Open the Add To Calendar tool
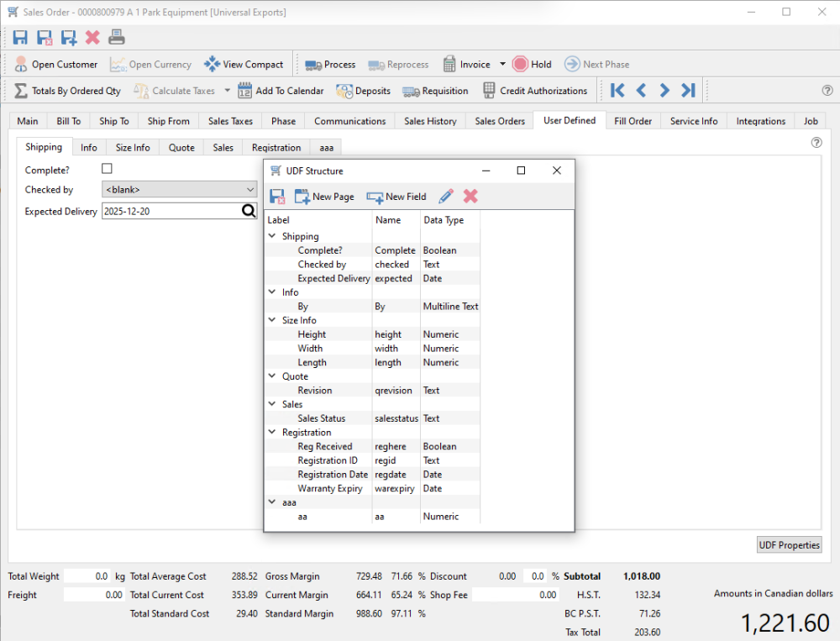The image size is (840, 641). (x=281, y=91)
